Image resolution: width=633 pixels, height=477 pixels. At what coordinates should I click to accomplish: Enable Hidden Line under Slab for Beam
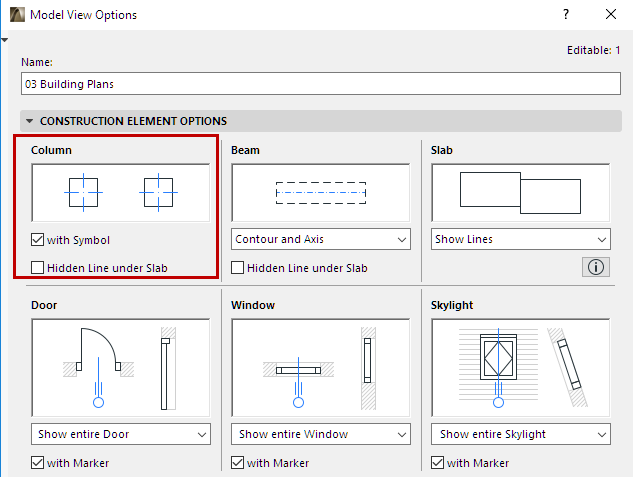[238, 267]
